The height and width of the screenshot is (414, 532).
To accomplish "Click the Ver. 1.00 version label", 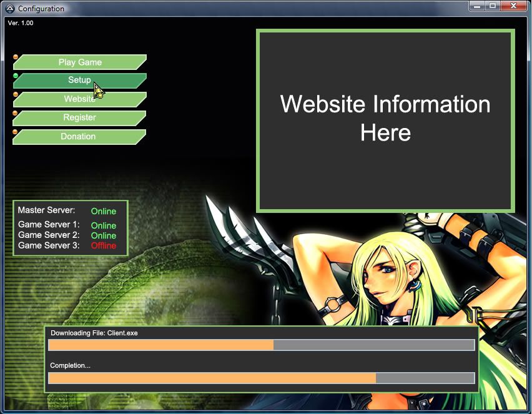I will tap(21, 23).
